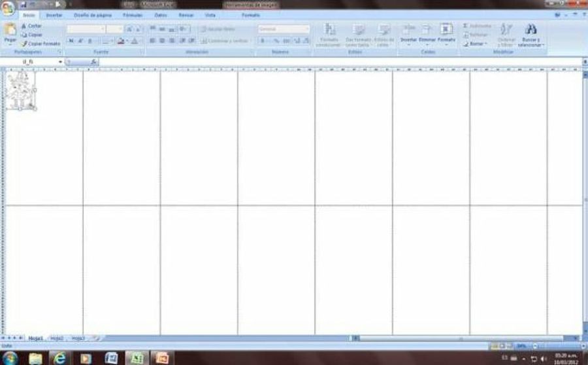Image resolution: width=588 pixels, height=365 pixels.
Task: Open the round Office button menu
Action: [8, 8]
